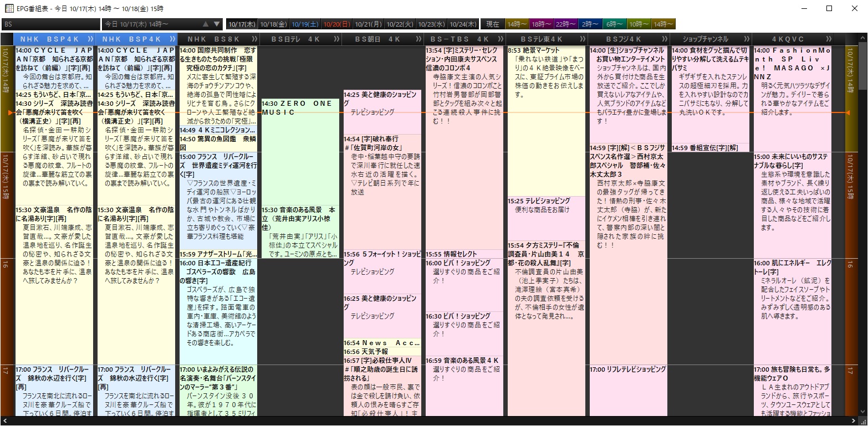
Task: Click the chevron on BS日テレ 4K header
Action: tap(335, 39)
